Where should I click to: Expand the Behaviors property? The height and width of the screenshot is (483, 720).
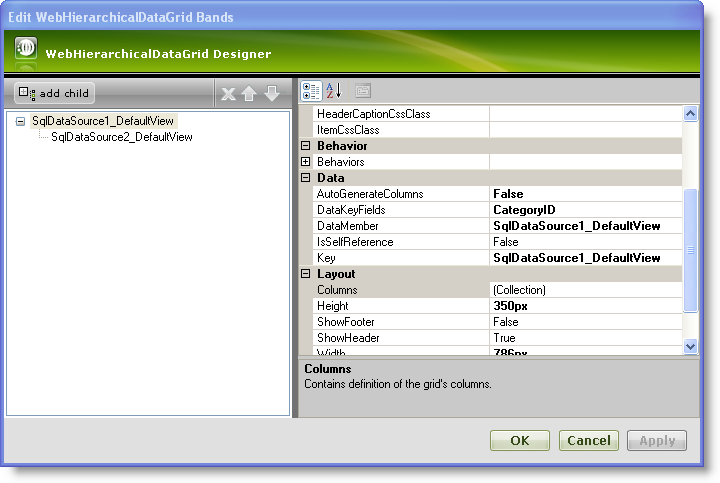pyautogui.click(x=307, y=162)
